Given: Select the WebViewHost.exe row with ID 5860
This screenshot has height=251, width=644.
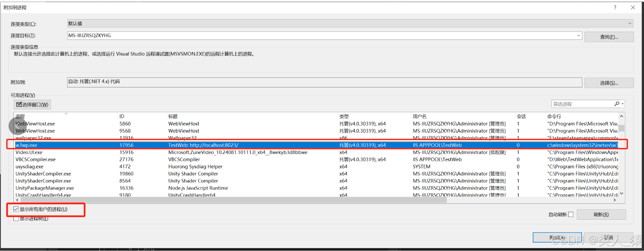Looking at the screenshot, I should click(316, 124).
